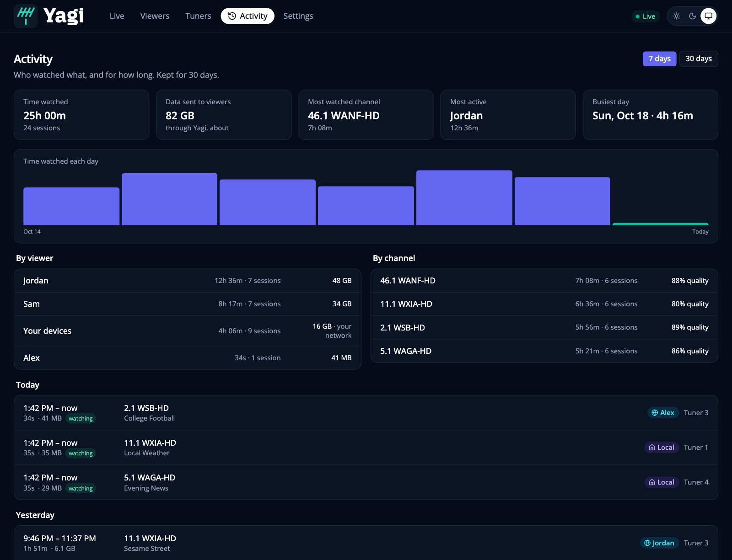Image resolution: width=732 pixels, height=560 pixels.
Task: Click the green Live status pill
Action: (x=646, y=16)
